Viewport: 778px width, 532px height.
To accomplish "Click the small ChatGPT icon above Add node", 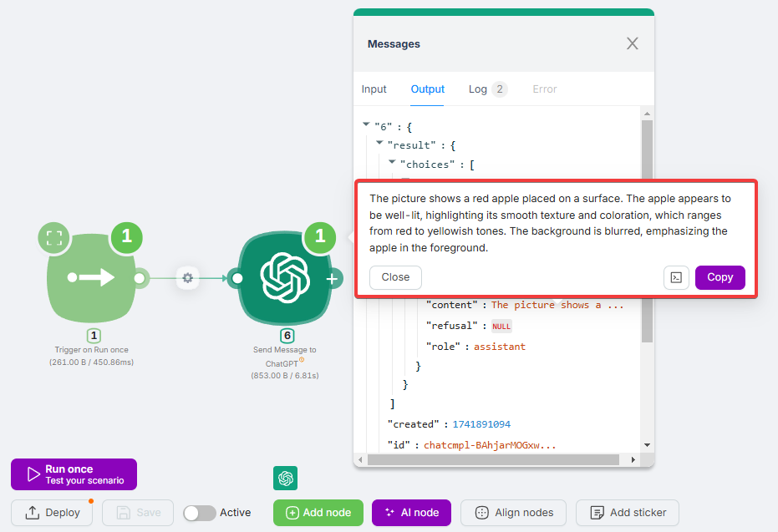I will click(285, 478).
